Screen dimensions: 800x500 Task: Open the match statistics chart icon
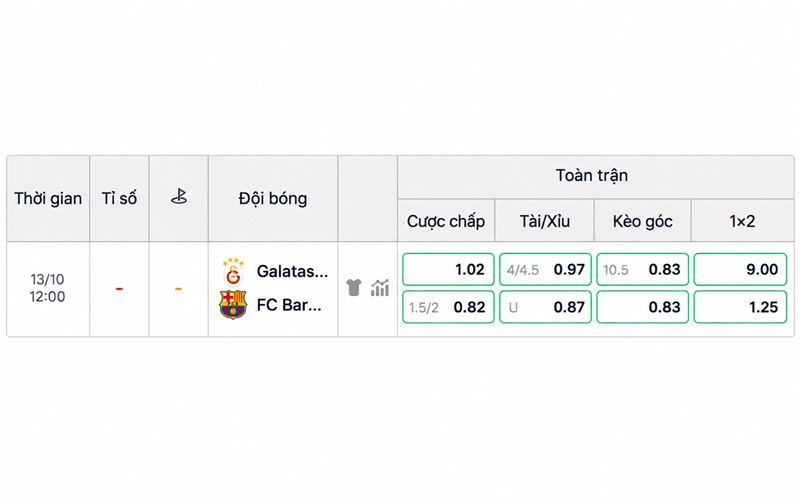click(380, 288)
